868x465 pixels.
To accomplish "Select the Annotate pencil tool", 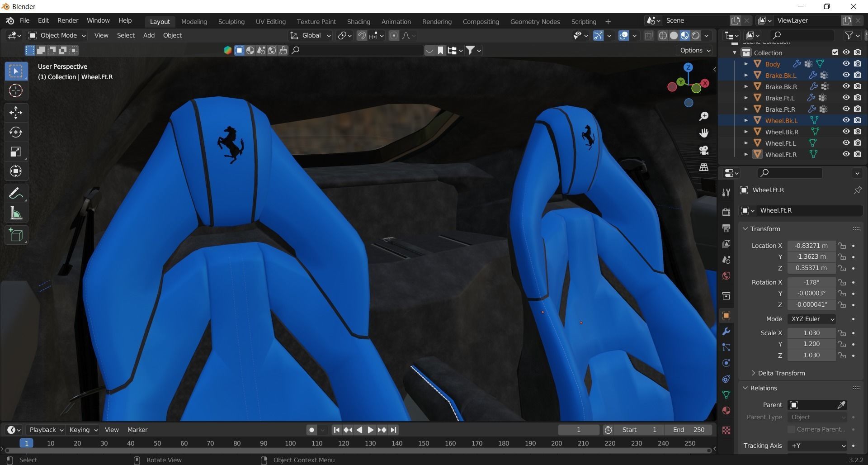I will pos(16,194).
